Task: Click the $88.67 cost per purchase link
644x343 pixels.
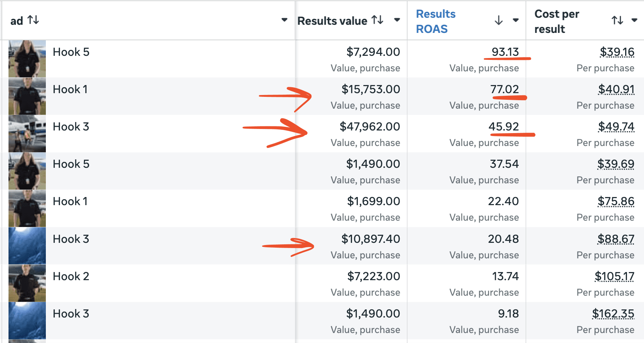Action: pos(616,239)
